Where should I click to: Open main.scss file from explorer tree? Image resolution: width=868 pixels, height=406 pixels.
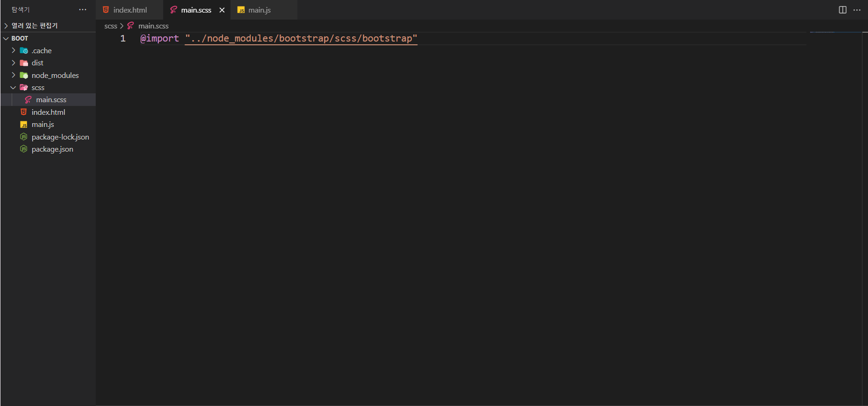tap(51, 100)
